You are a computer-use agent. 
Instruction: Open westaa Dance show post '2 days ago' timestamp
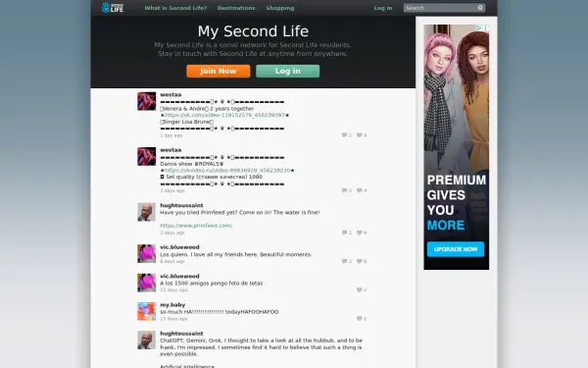(172, 190)
